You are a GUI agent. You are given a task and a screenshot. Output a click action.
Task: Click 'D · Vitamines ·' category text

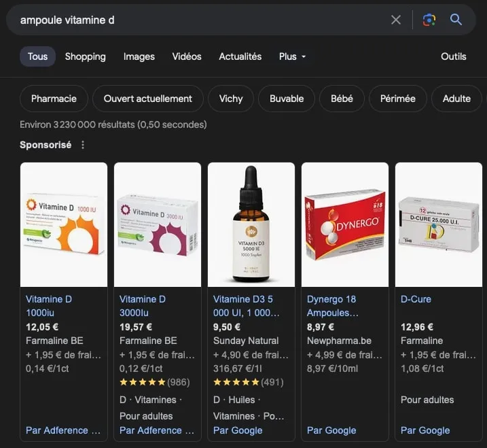(x=151, y=400)
